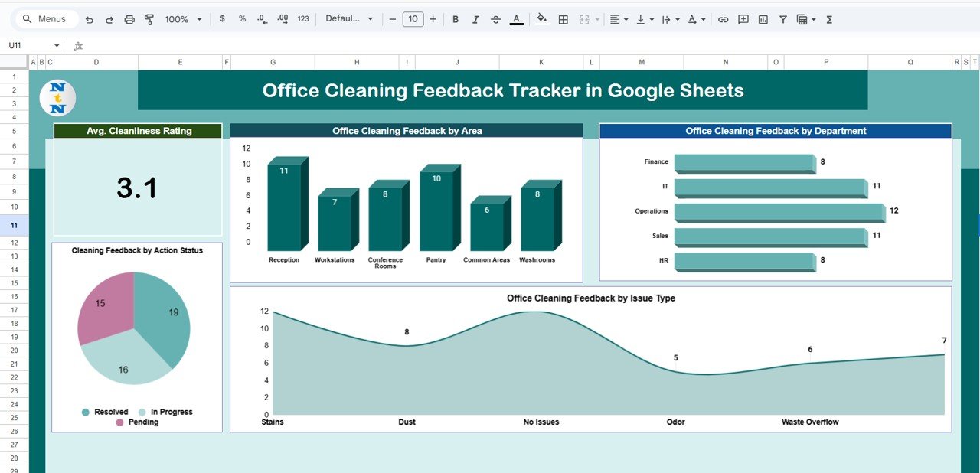The image size is (980, 473).
Task: Select the Paint format tool
Action: click(149, 18)
